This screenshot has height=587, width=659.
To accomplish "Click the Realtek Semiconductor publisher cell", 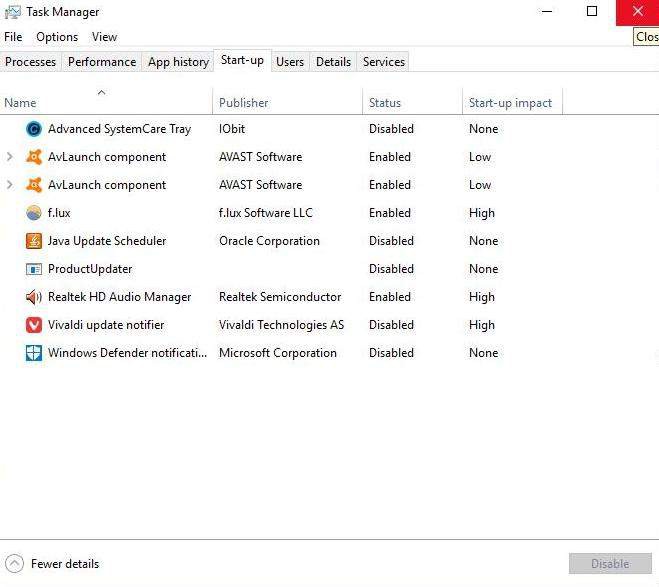I will pyautogui.click(x=280, y=297).
